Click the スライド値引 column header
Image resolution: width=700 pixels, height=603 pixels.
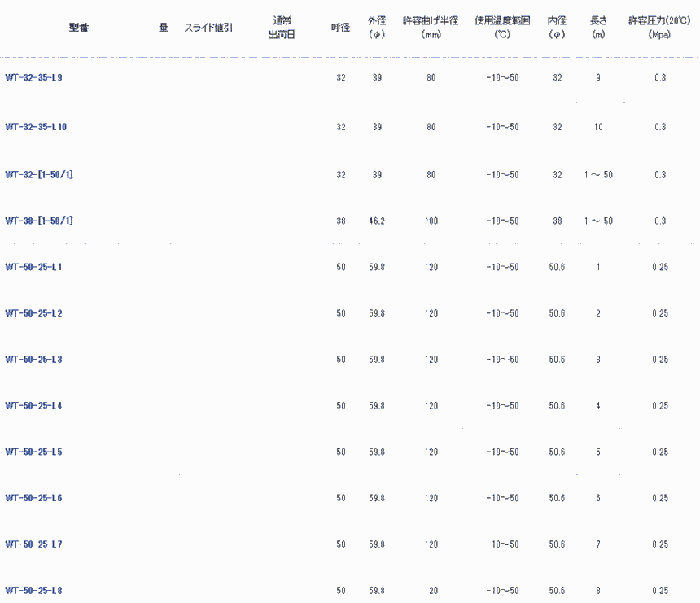click(x=208, y=28)
